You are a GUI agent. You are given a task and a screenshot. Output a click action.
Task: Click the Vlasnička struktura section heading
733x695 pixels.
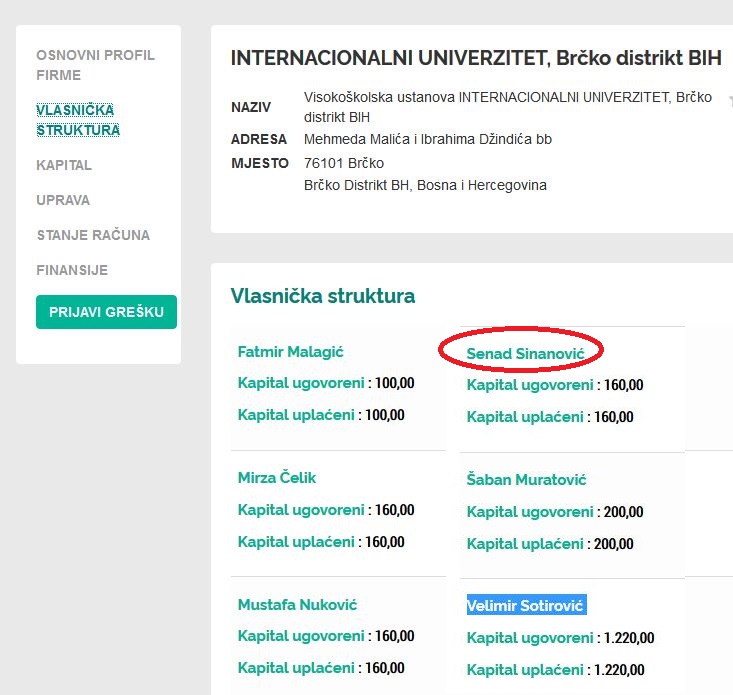(x=322, y=296)
